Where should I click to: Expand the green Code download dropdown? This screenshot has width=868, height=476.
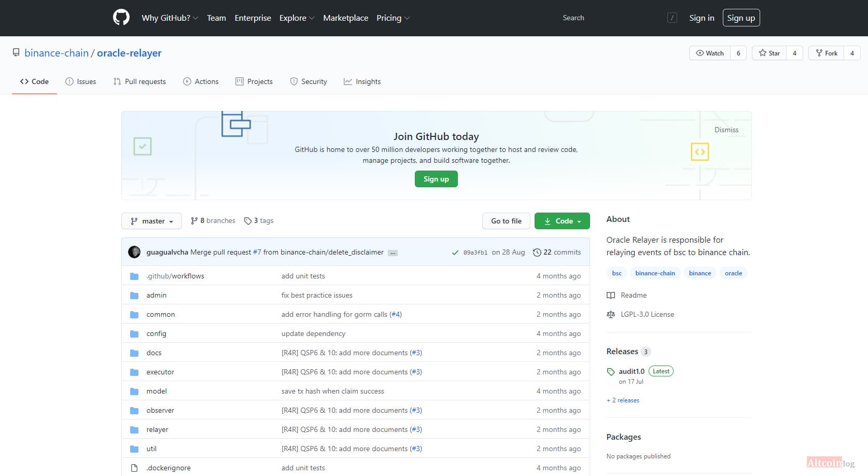[562, 221]
